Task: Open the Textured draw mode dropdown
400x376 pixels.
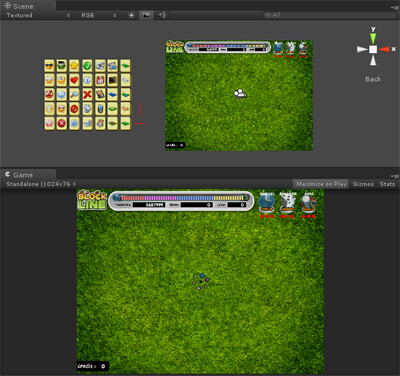Action: [x=38, y=15]
